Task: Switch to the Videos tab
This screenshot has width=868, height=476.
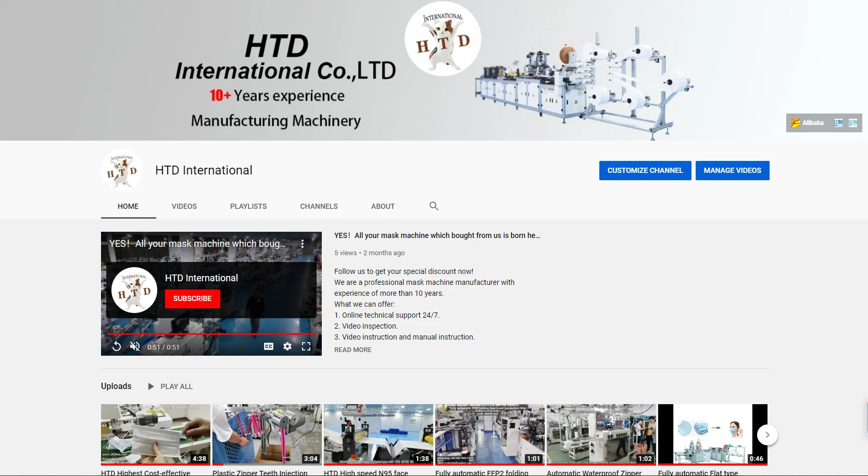Action: click(184, 206)
